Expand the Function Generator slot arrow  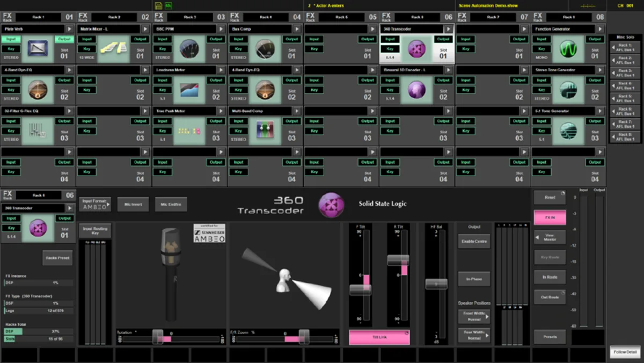pos(600,29)
